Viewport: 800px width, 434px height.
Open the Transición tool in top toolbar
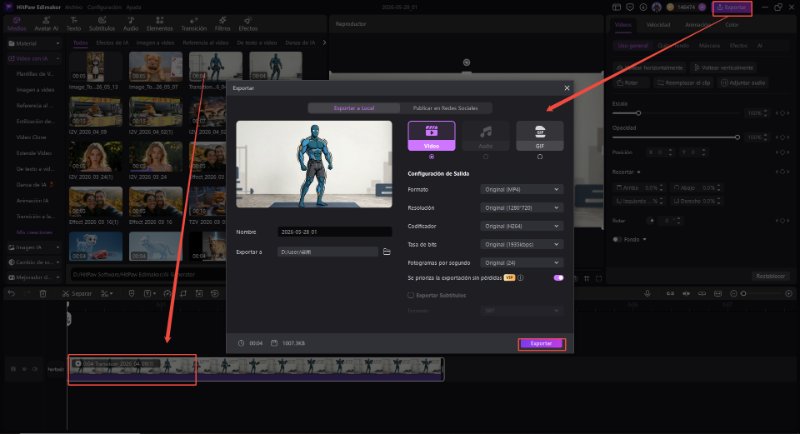click(x=194, y=24)
